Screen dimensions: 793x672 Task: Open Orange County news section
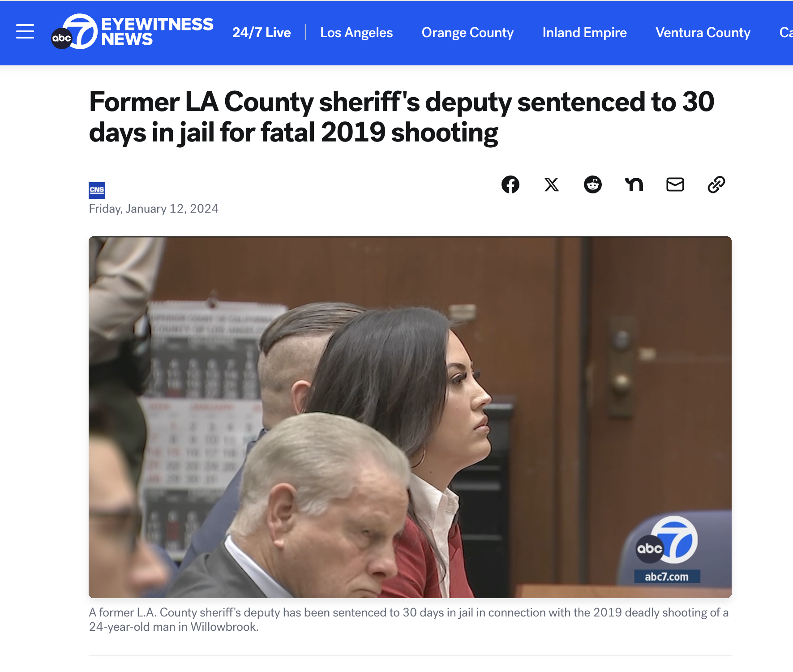[467, 33]
